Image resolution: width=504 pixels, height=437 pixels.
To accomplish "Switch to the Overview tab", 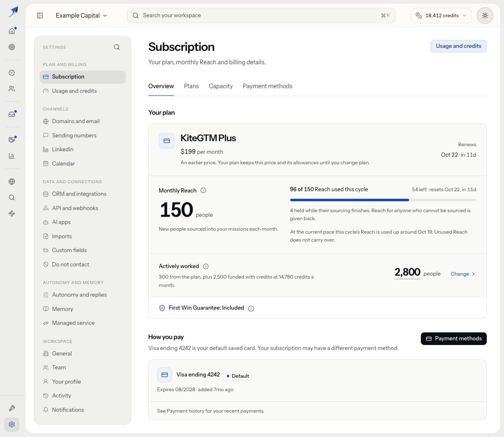I will pos(161,86).
